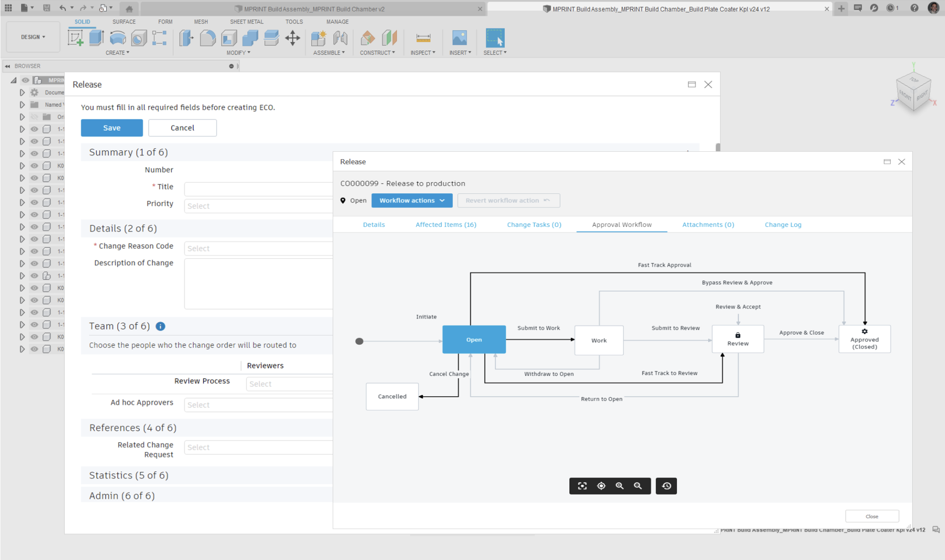The width and height of the screenshot is (945, 560).
Task: Click the Title input field
Action: [x=258, y=188]
